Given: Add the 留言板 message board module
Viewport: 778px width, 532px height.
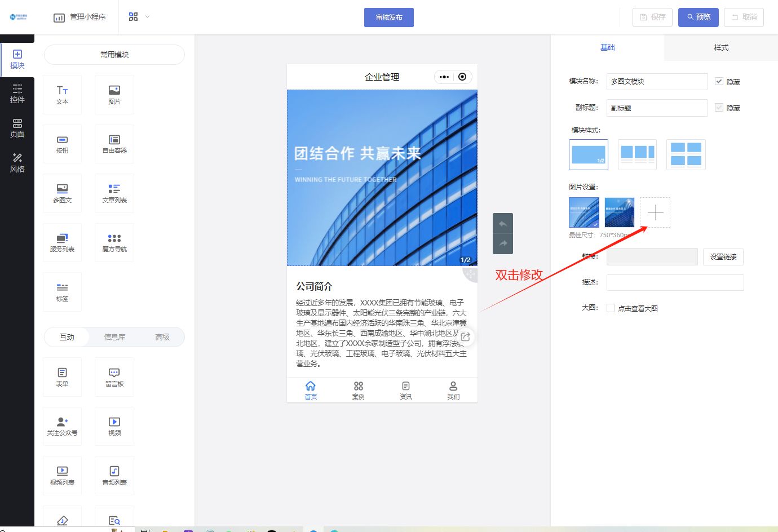Looking at the screenshot, I should coord(114,377).
